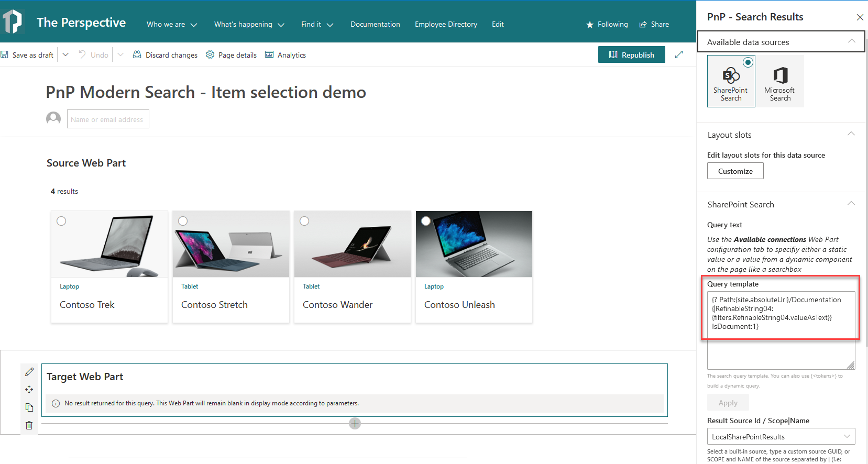The width and height of the screenshot is (868, 464).
Task: Open the Documentation nav item
Action: (x=375, y=25)
